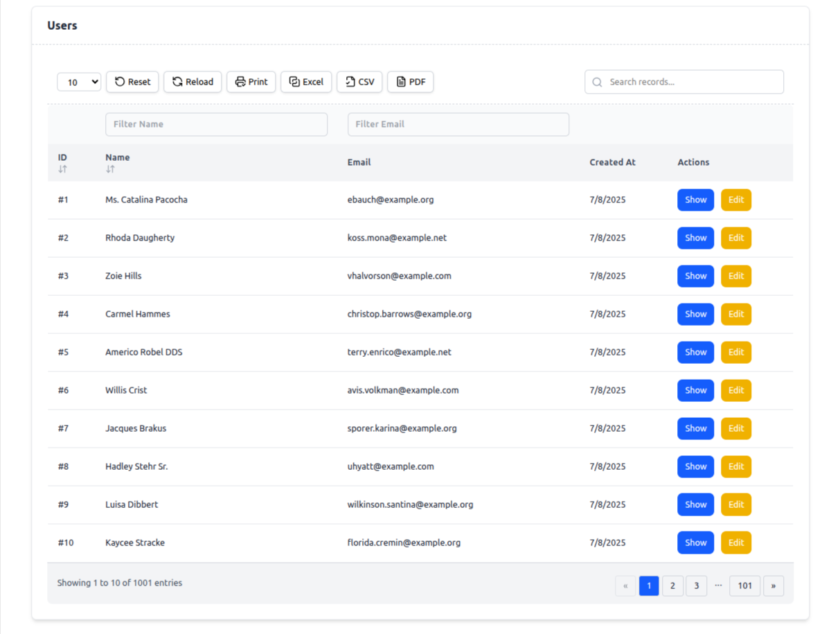Focus the Search records field
Viewport: 840px width, 634px height.
684,82
